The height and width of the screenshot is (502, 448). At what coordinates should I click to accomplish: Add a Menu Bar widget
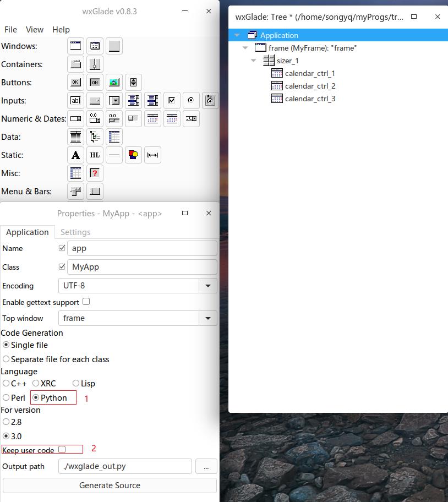click(75, 192)
